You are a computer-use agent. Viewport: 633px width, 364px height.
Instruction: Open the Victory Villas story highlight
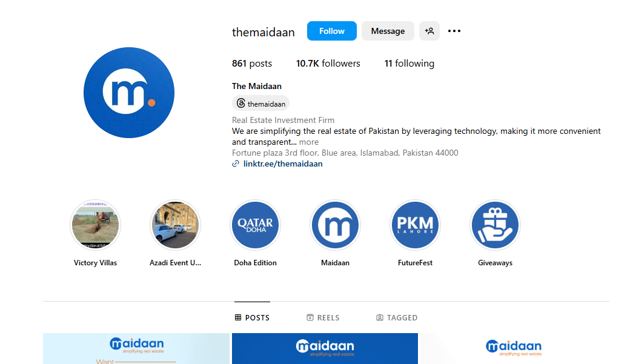coord(96,225)
